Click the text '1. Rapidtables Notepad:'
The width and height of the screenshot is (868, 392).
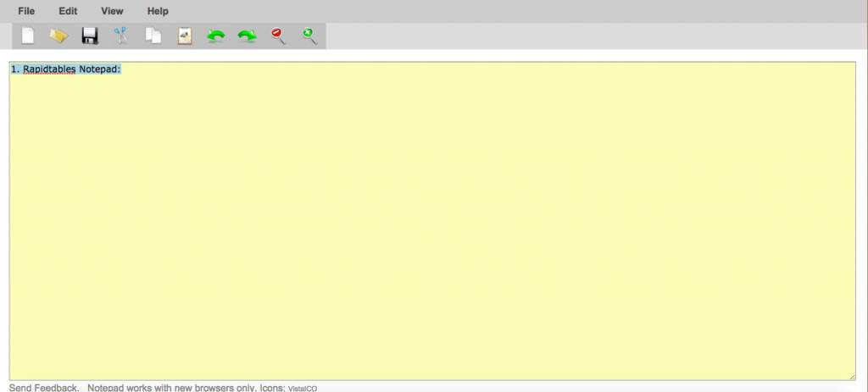pyautogui.click(x=66, y=69)
